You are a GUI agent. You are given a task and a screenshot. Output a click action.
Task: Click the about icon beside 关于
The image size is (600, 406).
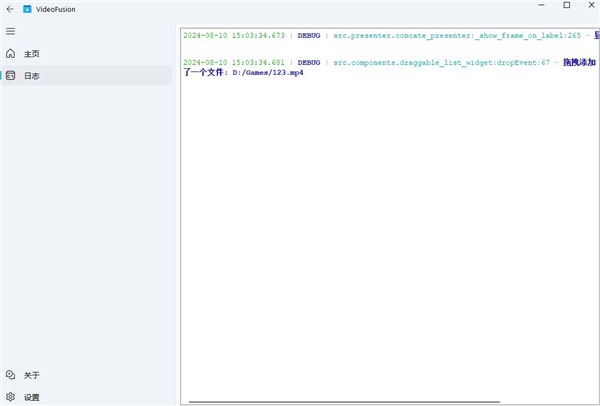click(10, 375)
